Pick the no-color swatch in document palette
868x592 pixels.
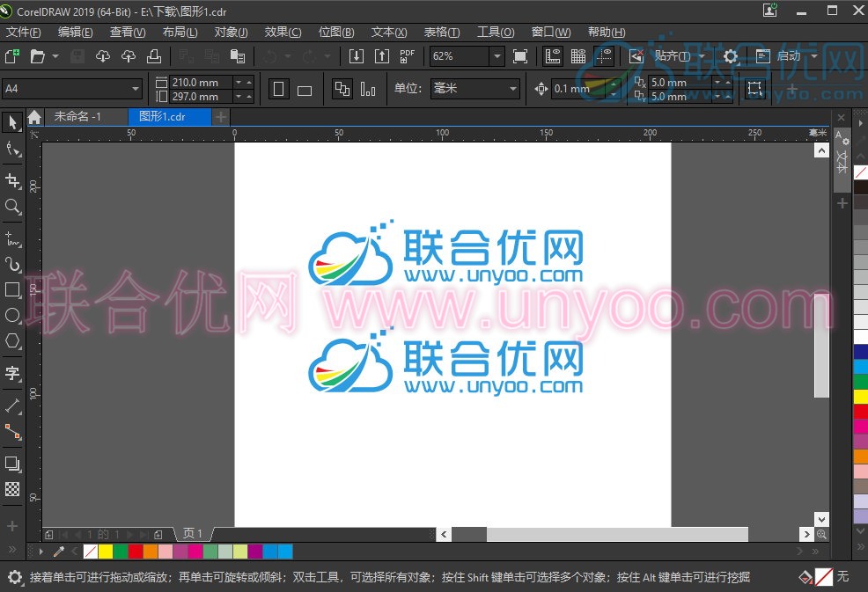[90, 551]
